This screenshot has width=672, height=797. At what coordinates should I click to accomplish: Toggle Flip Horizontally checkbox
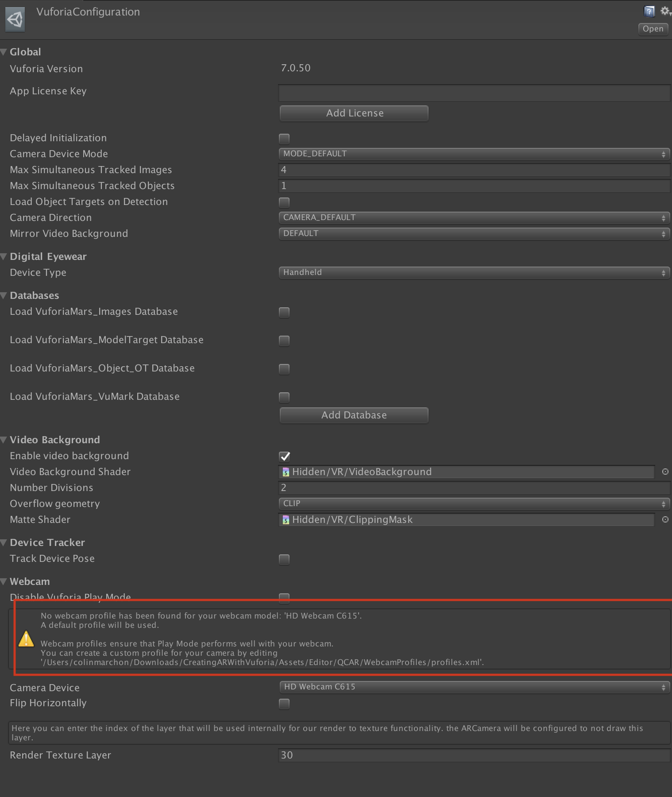click(284, 704)
